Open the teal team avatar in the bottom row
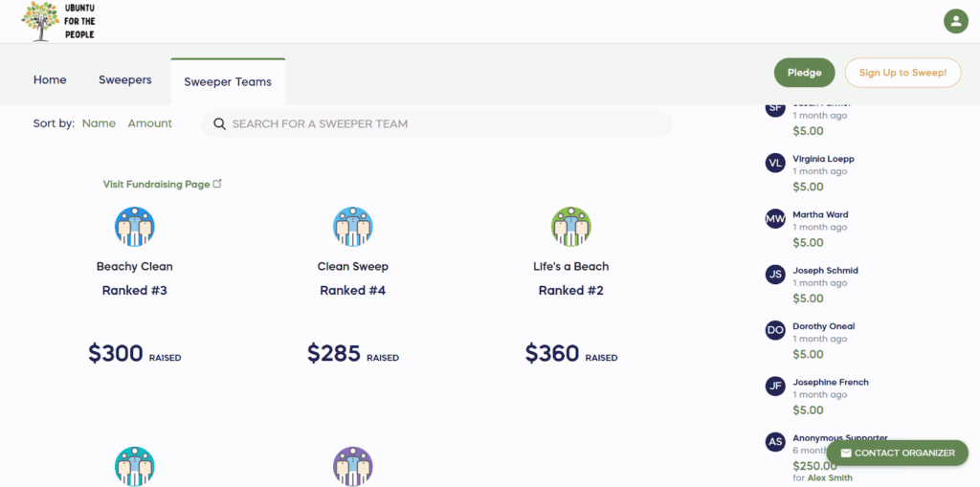 134,466
